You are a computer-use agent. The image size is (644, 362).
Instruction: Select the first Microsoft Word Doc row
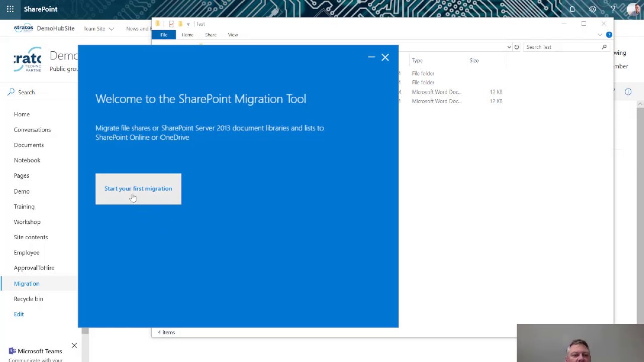[453, 92]
